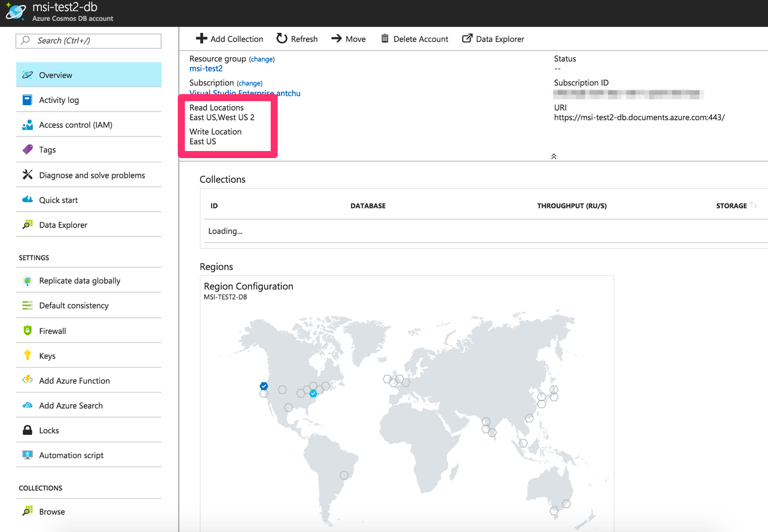Screen dimensions: 768x532
Task: Click the Cosmos DB account logo in header
Action: 15,12
